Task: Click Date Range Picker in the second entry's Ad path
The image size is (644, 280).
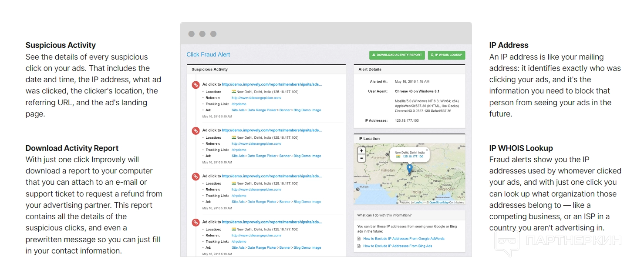Action: (x=262, y=156)
